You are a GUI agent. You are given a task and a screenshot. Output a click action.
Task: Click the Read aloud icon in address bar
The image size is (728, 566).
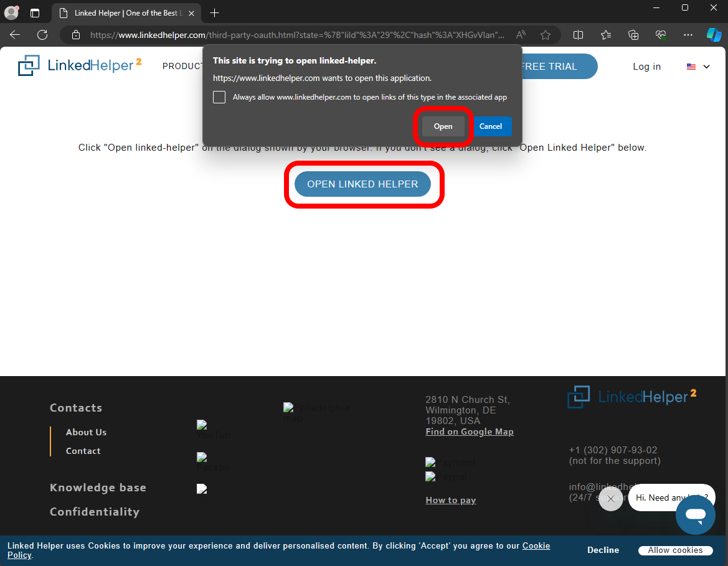pos(521,35)
